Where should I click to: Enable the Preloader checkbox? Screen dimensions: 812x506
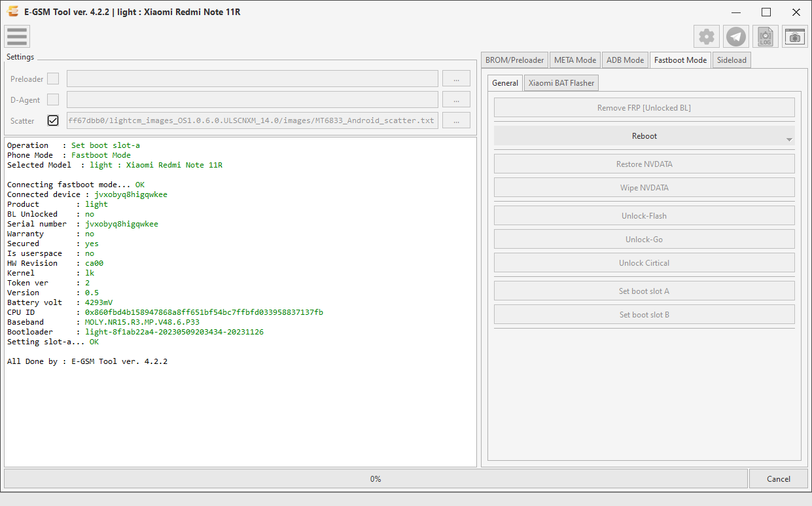click(x=53, y=79)
